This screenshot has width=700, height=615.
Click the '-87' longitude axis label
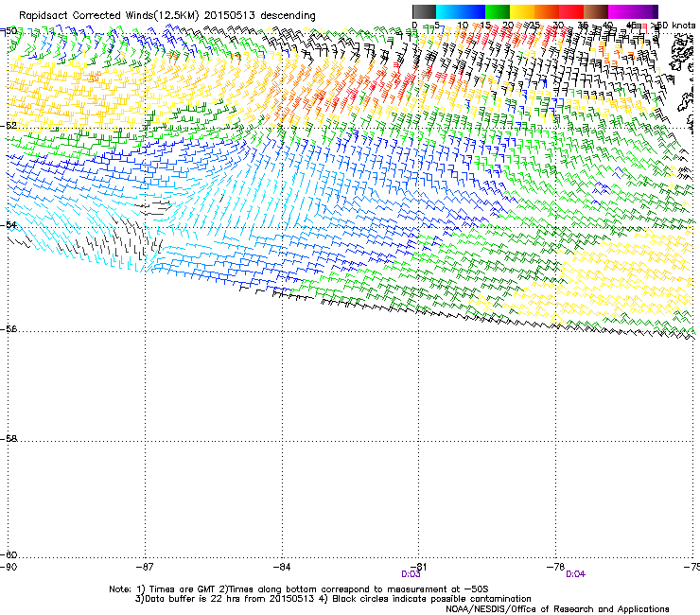145,567
